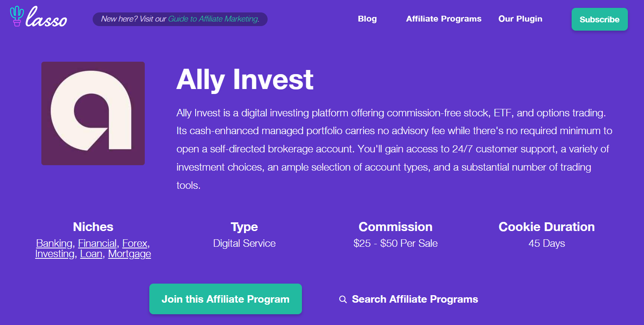Open the Guide to Affiliate Marketing link

(x=213, y=19)
